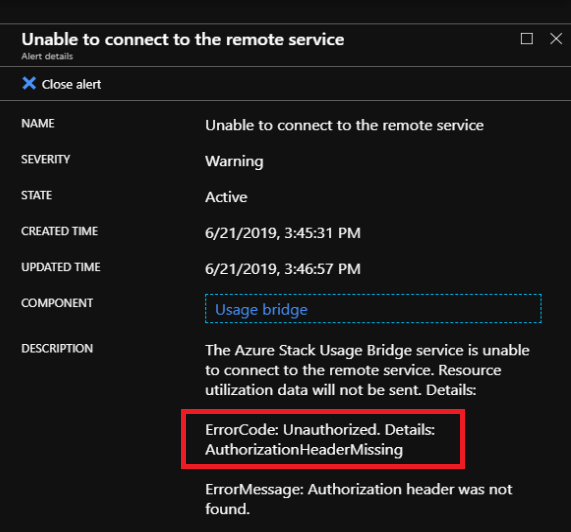Click the ErrorCode Unauthorized highlighted text

pos(320,440)
